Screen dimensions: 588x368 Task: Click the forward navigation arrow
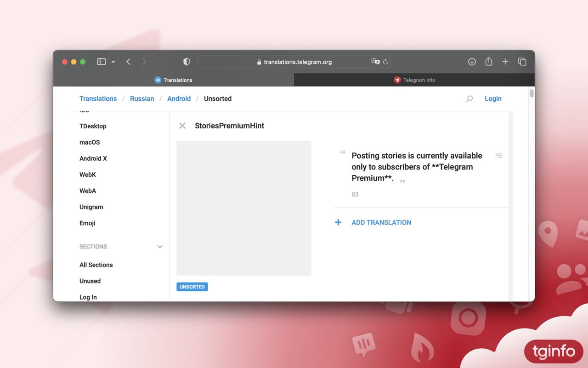click(144, 62)
